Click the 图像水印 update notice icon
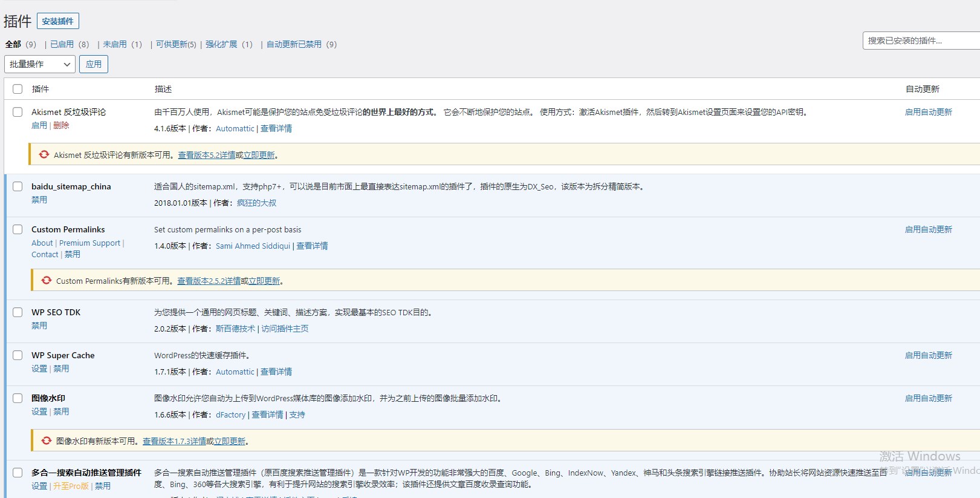980x498 pixels. (47, 441)
